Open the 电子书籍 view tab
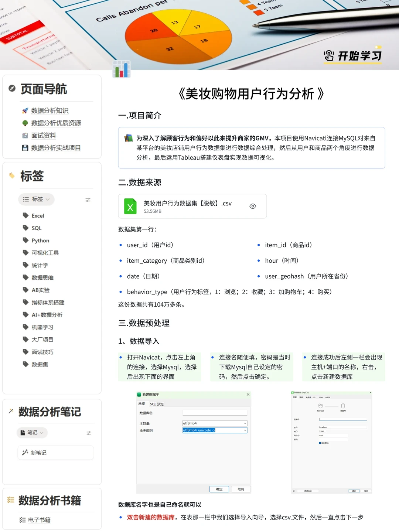Viewport: 399px width, 532px height. click(35, 520)
